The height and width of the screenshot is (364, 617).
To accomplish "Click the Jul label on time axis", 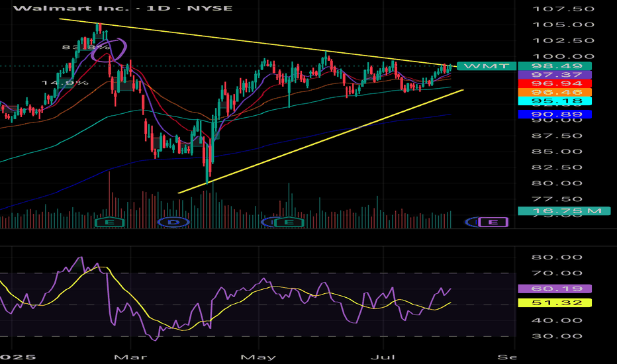I will [x=383, y=357].
